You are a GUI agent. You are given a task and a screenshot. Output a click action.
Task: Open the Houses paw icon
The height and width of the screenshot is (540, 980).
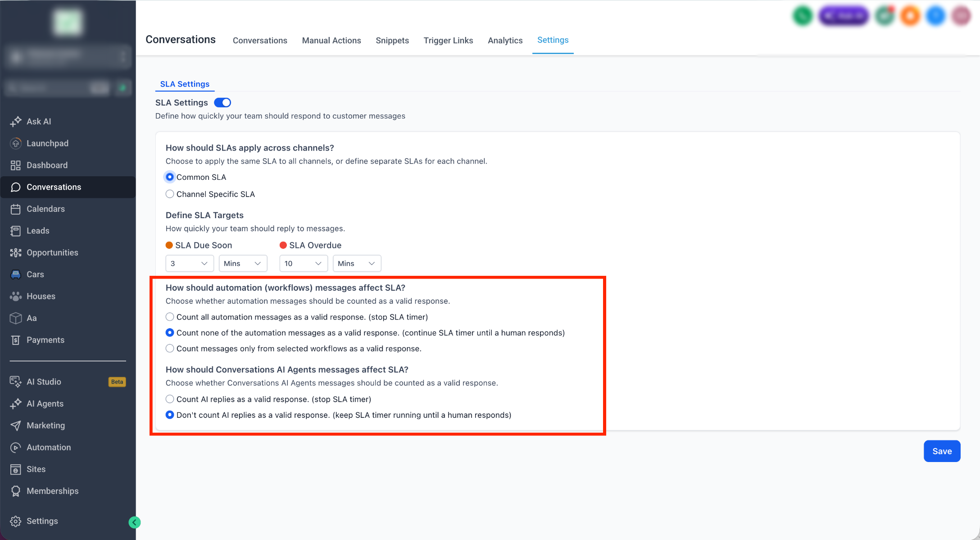point(16,296)
